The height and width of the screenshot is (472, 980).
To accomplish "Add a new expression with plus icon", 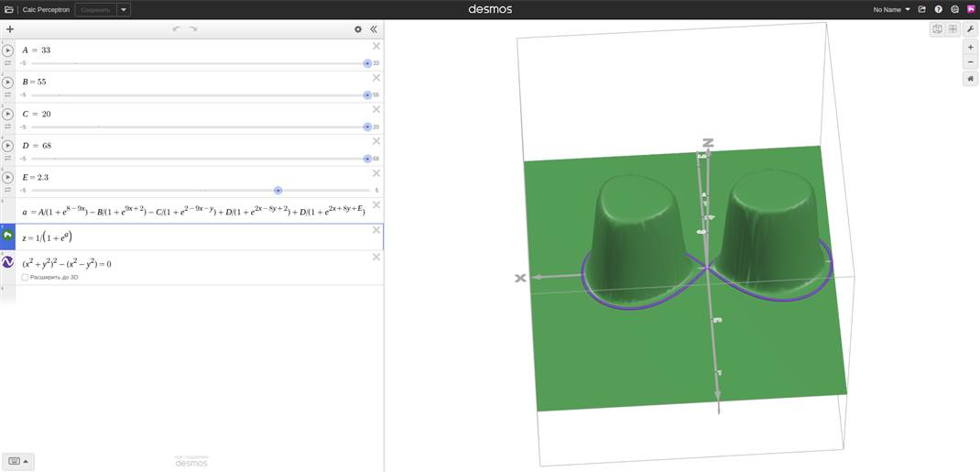I will pos(10,28).
